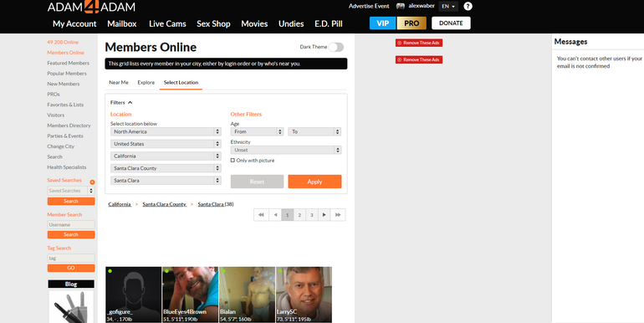Open Members Directory link
Screen dimensions: 644x323
pos(69,126)
